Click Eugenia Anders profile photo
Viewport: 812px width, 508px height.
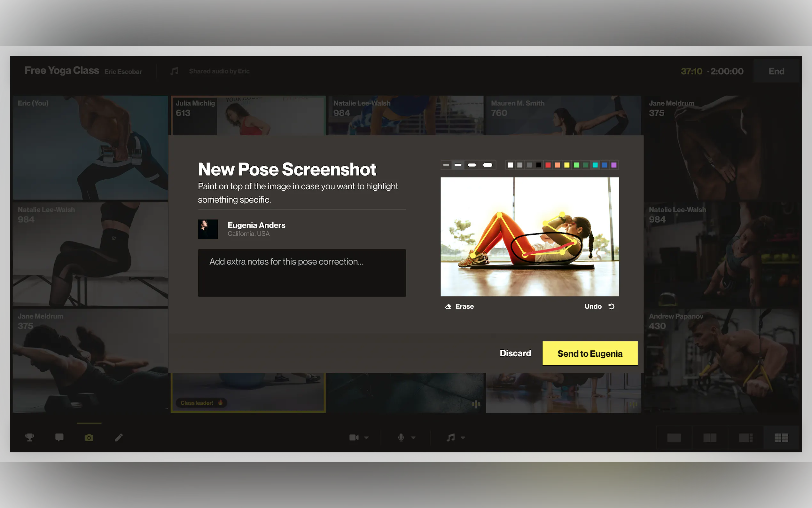(x=208, y=229)
